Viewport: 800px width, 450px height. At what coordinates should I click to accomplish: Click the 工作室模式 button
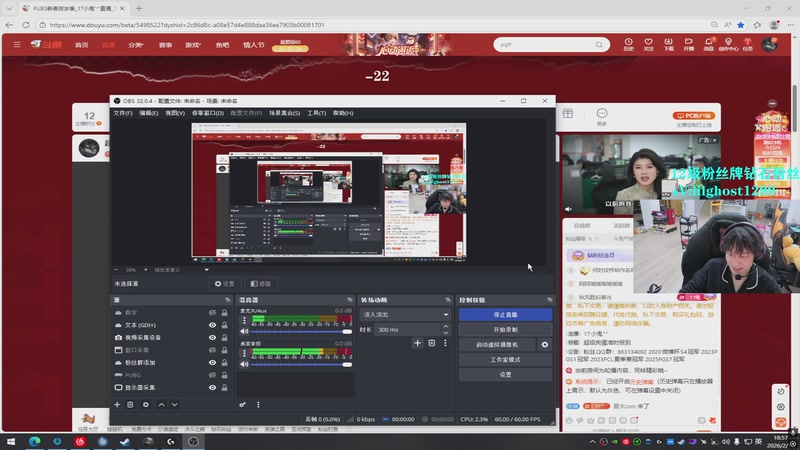[x=505, y=360]
